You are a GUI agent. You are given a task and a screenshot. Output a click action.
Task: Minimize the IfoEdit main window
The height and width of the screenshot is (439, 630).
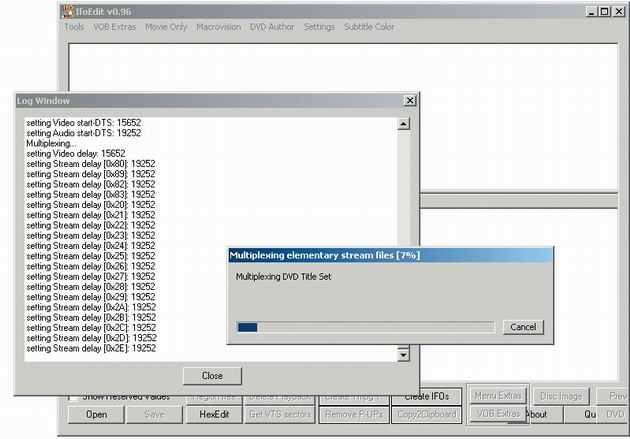(591, 11)
